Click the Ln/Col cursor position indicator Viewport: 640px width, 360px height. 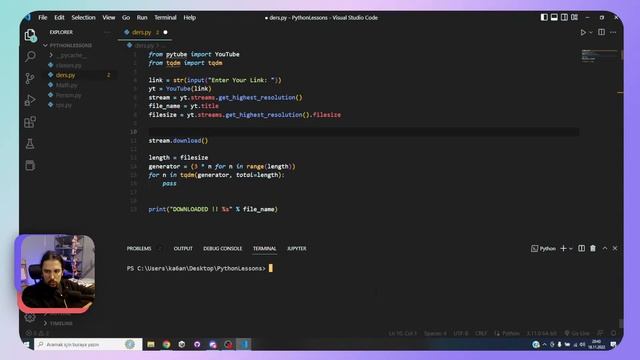[403, 333]
